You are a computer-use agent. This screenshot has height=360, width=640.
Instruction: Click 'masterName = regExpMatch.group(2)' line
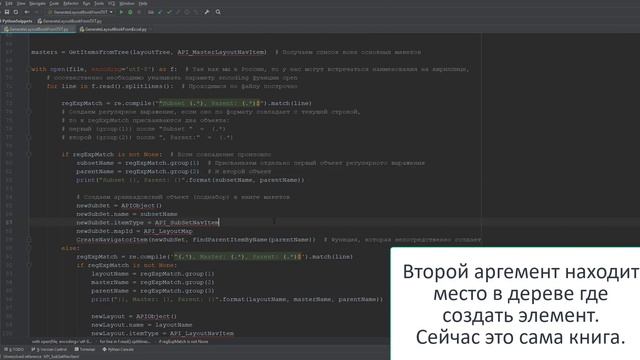point(153,282)
